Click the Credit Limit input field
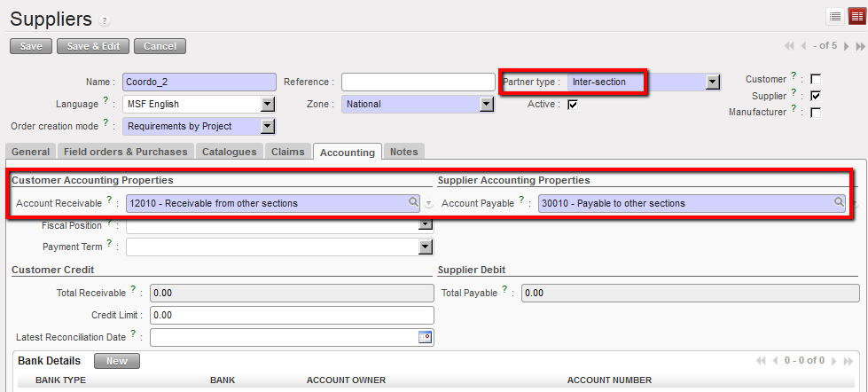 coord(292,315)
